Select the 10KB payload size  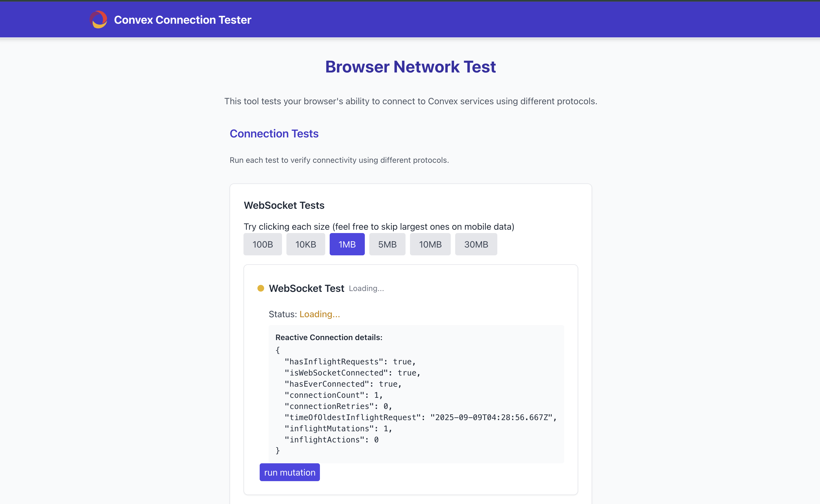coord(305,244)
